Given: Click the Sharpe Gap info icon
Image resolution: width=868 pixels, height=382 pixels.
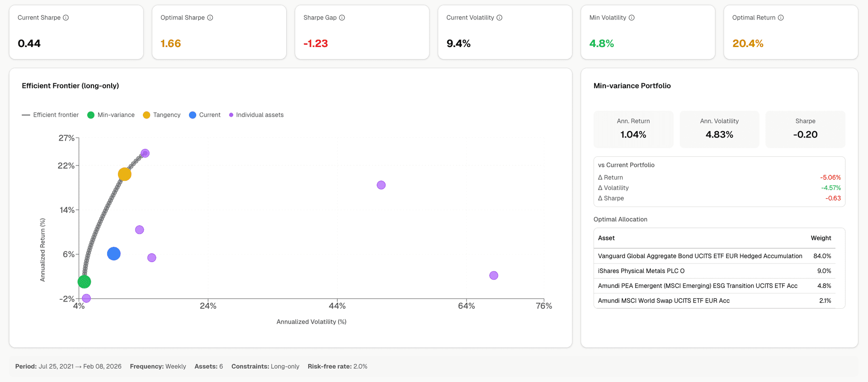Looking at the screenshot, I should click(342, 18).
